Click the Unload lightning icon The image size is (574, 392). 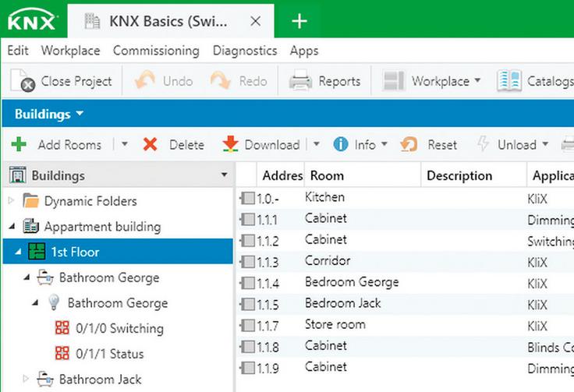click(483, 144)
